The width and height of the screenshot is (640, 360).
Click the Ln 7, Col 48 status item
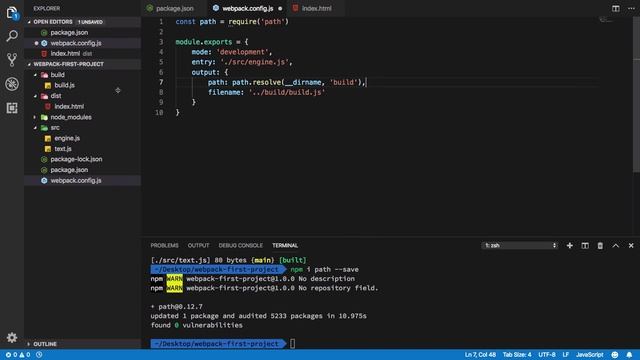point(480,355)
